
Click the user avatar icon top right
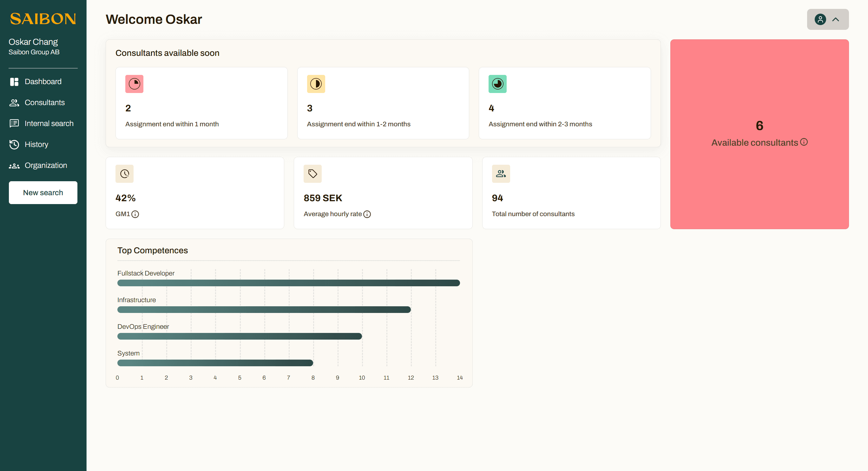(820, 19)
